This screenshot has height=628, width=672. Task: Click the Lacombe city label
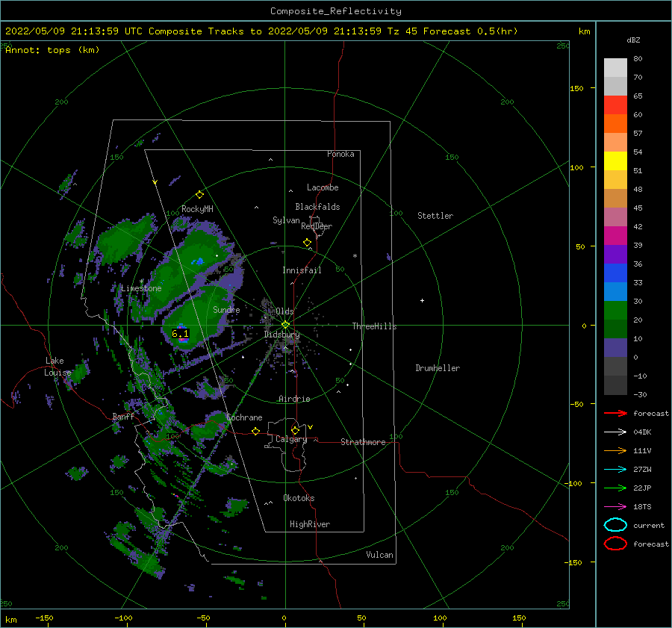pyautogui.click(x=323, y=187)
